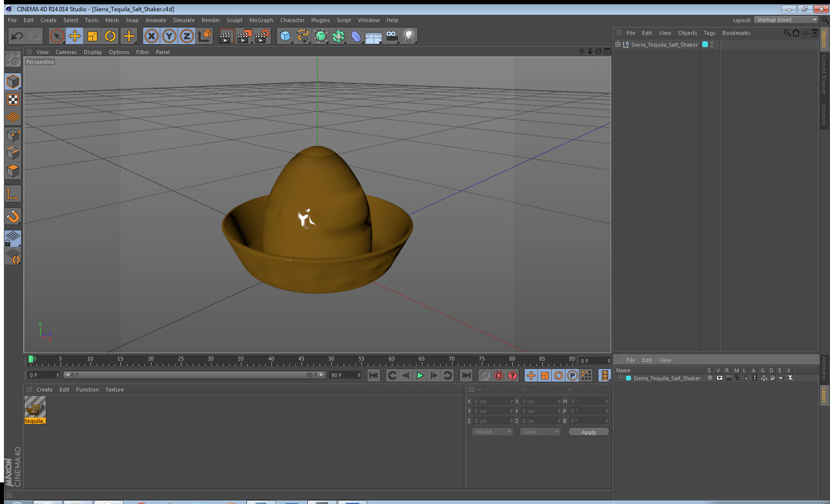Click Make Editable in left toolbar
Viewport: 830px width, 504px height.
click(x=12, y=59)
